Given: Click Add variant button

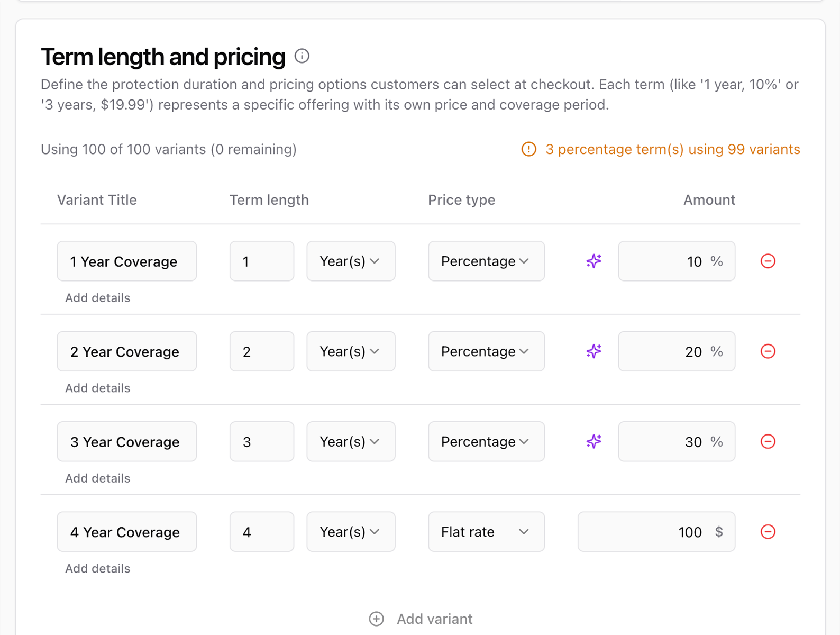Looking at the screenshot, I should pos(421,619).
